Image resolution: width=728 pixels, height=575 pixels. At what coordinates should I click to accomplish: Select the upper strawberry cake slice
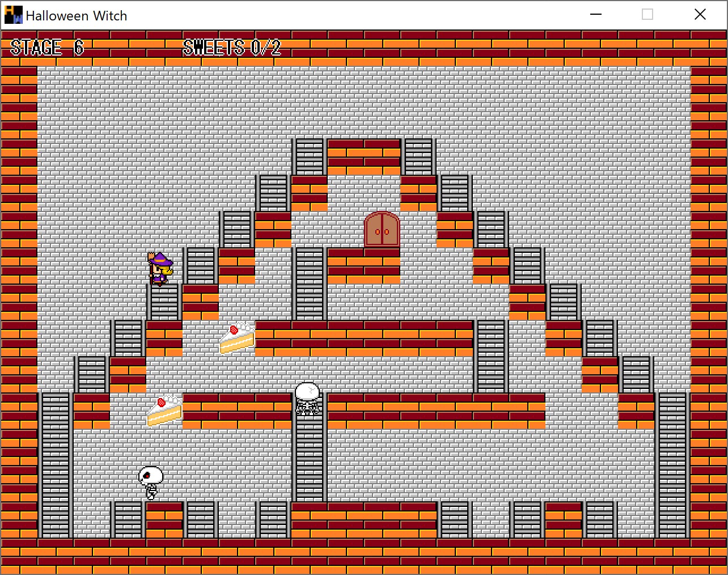pos(237,338)
